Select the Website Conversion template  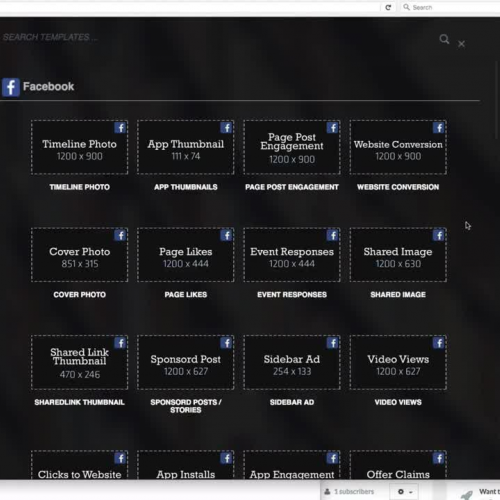click(x=398, y=147)
